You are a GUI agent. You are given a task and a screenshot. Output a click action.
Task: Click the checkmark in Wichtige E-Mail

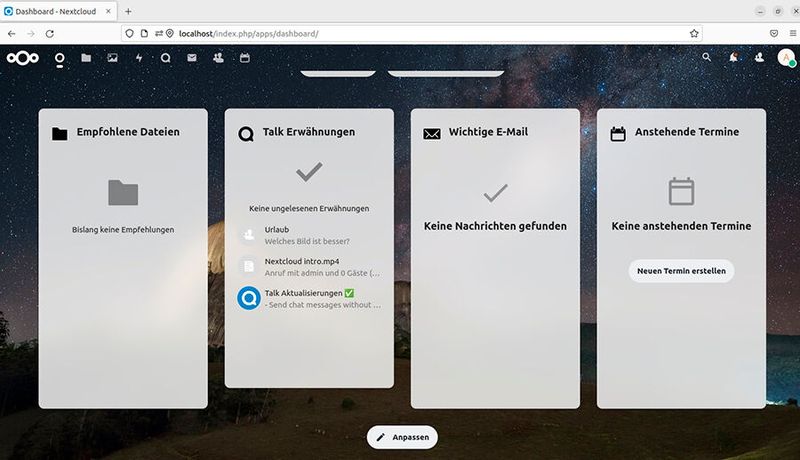(495, 193)
